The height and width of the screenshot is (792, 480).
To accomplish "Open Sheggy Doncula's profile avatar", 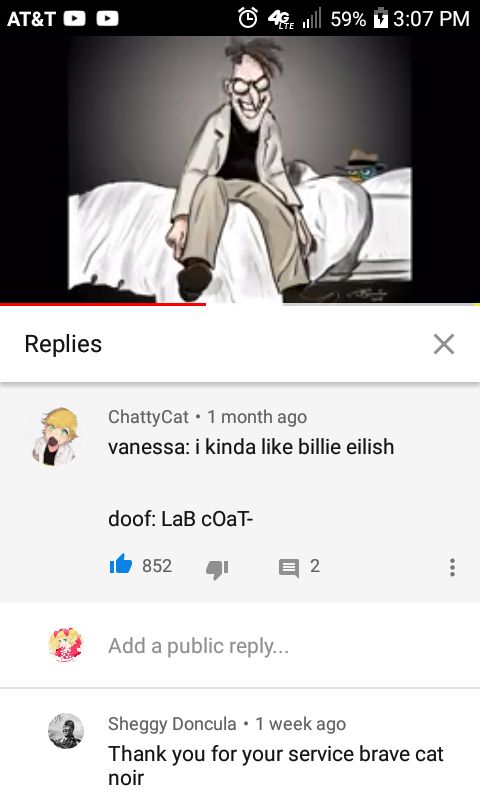I will tap(66, 731).
